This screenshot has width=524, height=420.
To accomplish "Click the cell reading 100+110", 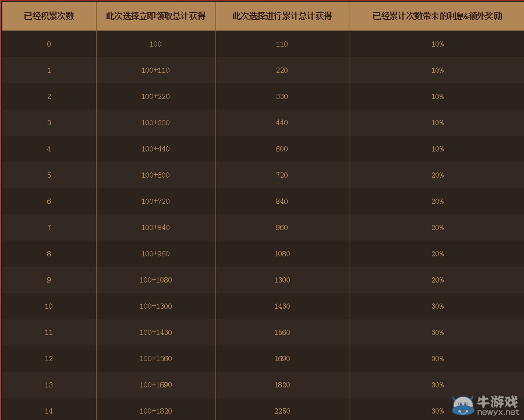I will coord(155,70).
